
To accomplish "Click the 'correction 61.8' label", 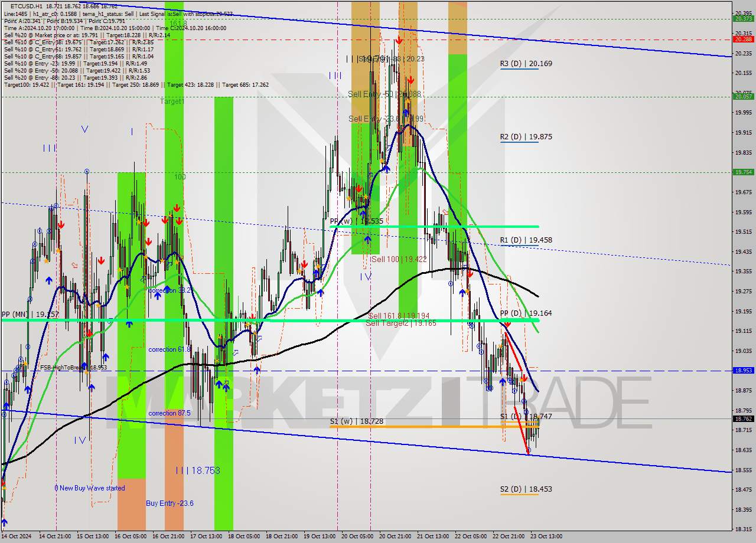I will [170, 349].
